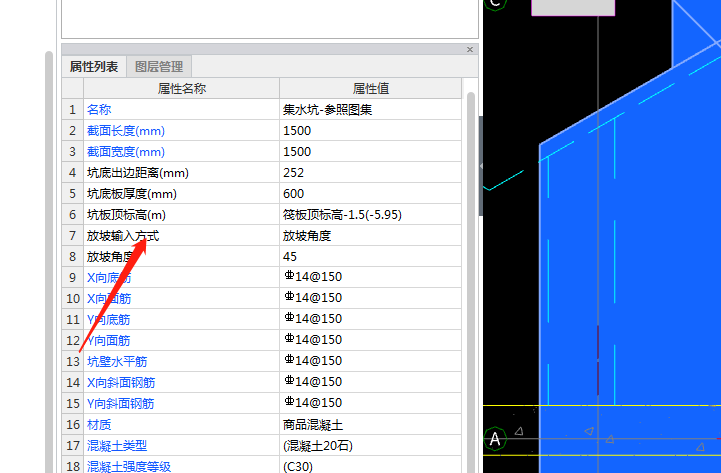Edit the X向斜面钢筋 rebar value

tap(371, 382)
